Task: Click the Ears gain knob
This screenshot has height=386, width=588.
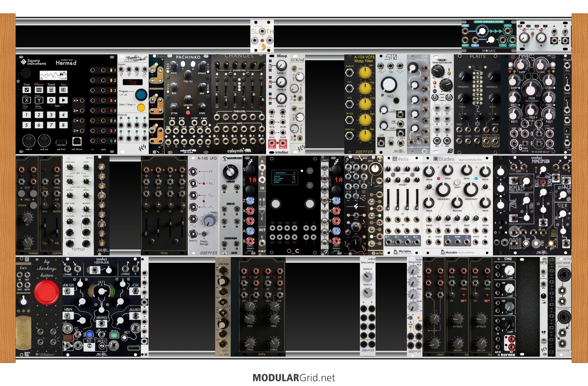Action: pos(23,301)
